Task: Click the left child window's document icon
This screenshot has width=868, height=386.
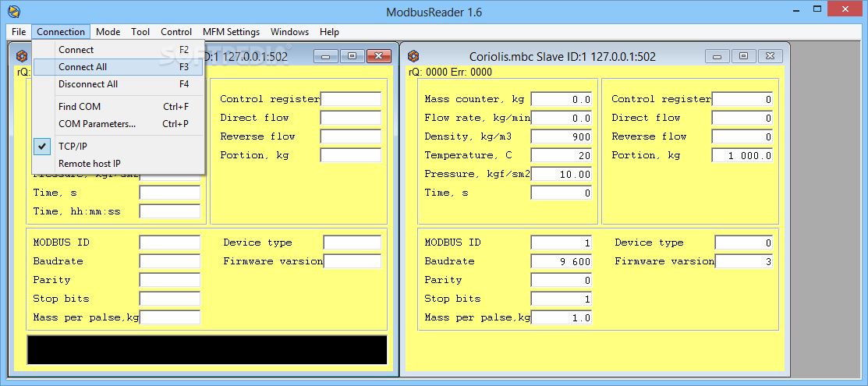Action: [x=22, y=56]
